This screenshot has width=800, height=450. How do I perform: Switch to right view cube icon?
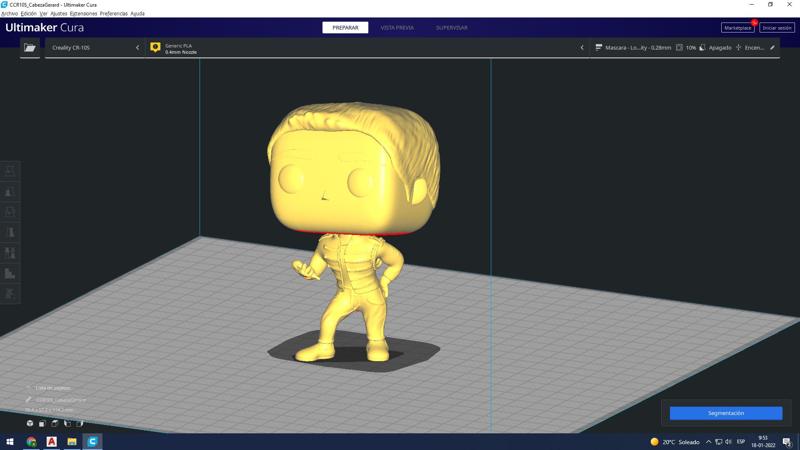tap(80, 423)
